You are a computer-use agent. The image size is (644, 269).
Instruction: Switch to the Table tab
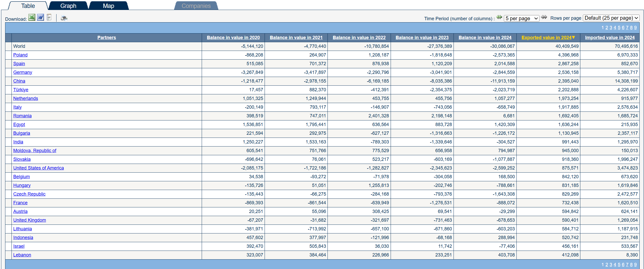click(x=28, y=6)
